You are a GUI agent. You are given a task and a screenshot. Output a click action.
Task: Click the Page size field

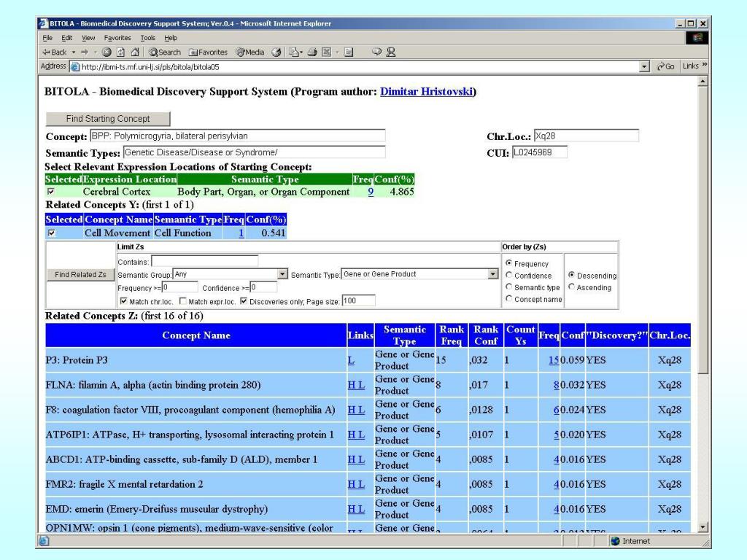coord(358,300)
